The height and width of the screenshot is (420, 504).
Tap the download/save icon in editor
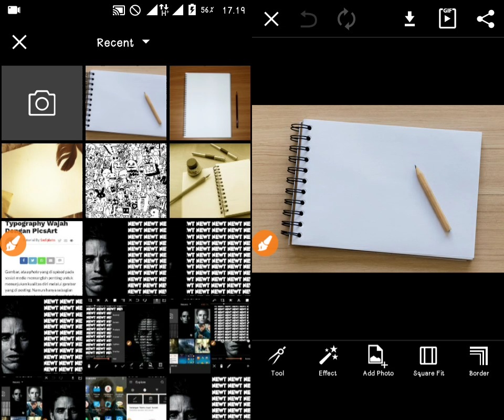[x=409, y=19]
